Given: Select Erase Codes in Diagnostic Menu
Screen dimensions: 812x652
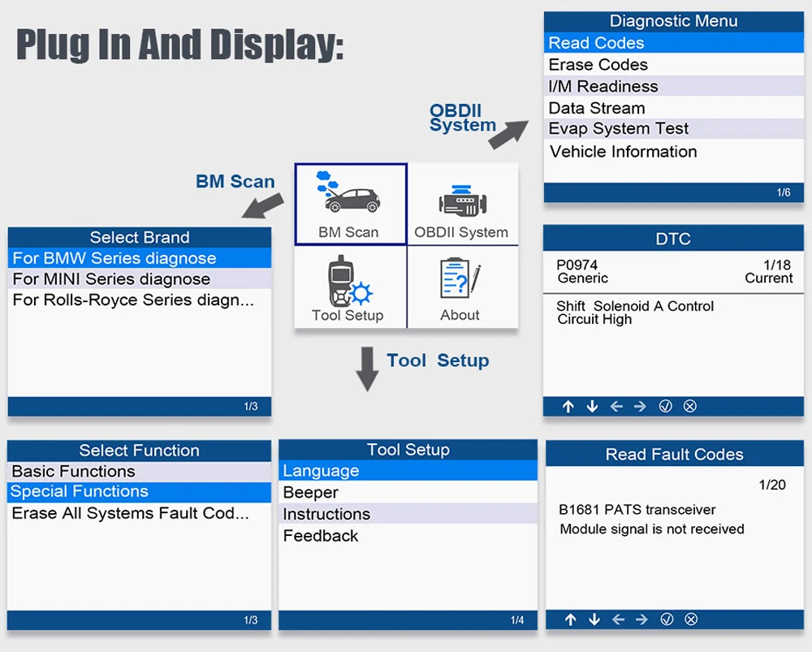Looking at the screenshot, I should [x=674, y=64].
